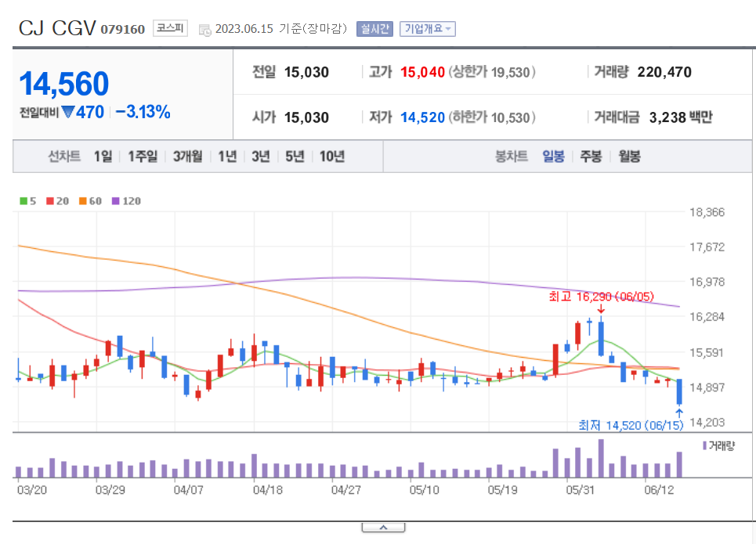Click the 코스피 market badge
The image size is (756, 544).
[x=170, y=28]
